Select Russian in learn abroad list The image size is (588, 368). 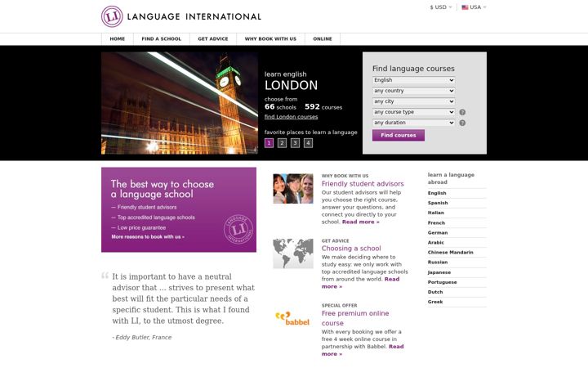(x=438, y=263)
